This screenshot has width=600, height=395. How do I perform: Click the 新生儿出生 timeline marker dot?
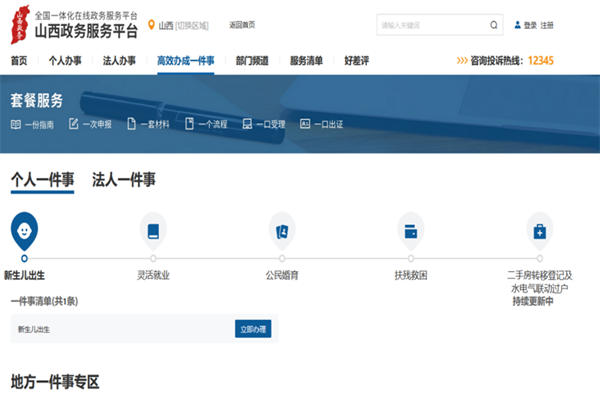pos(24,258)
